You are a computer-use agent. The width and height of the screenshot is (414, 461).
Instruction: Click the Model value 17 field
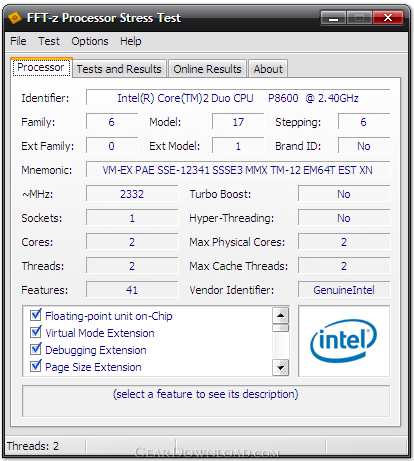pyautogui.click(x=238, y=122)
